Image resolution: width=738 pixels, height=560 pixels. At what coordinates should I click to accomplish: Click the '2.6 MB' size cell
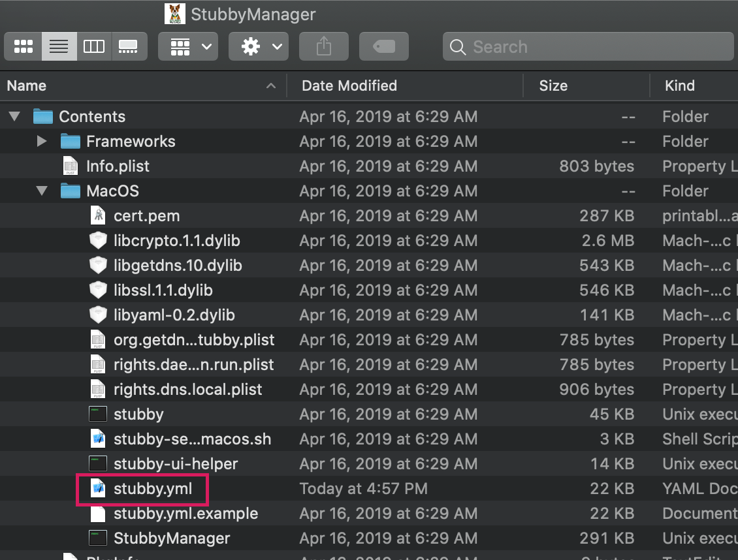tap(608, 241)
